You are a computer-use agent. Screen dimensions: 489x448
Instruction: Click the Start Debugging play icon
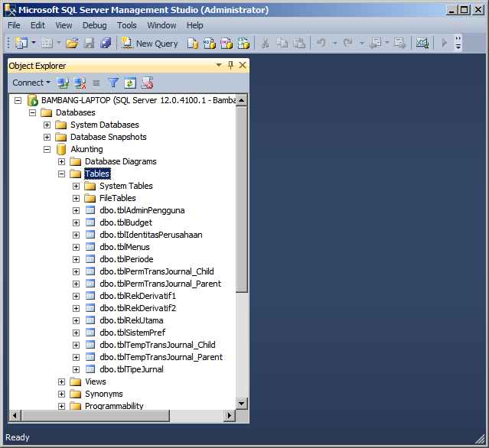445,43
